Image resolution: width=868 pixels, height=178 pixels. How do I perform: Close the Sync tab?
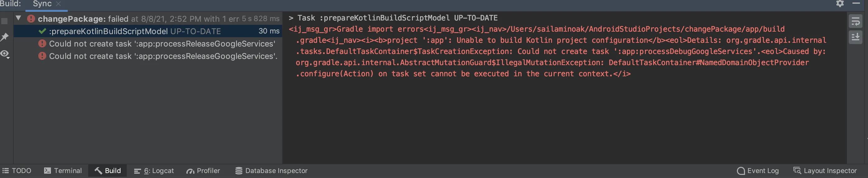tap(58, 4)
